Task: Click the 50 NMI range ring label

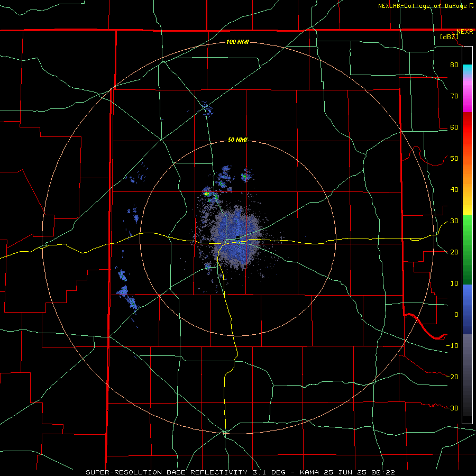Action: [x=237, y=140]
